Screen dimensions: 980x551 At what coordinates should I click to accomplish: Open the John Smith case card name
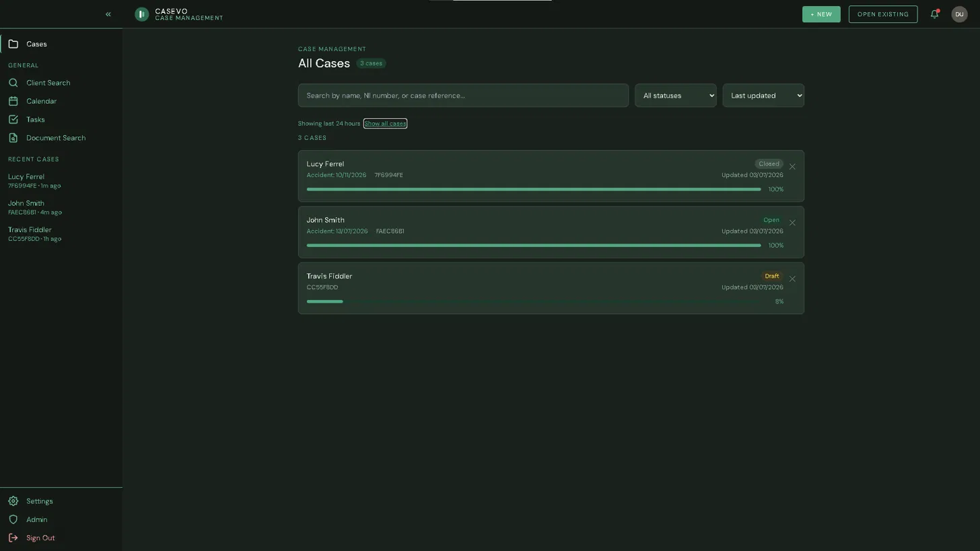coord(325,220)
